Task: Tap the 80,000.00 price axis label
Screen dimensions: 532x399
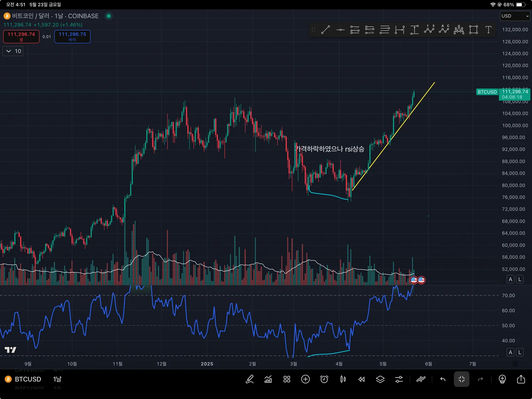Action: click(514, 185)
